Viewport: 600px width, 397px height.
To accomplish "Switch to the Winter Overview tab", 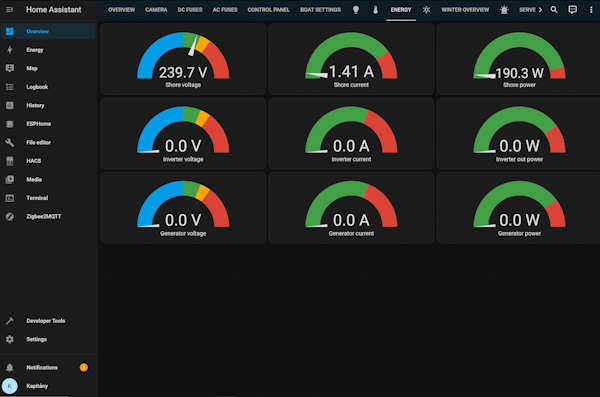I will tap(465, 10).
